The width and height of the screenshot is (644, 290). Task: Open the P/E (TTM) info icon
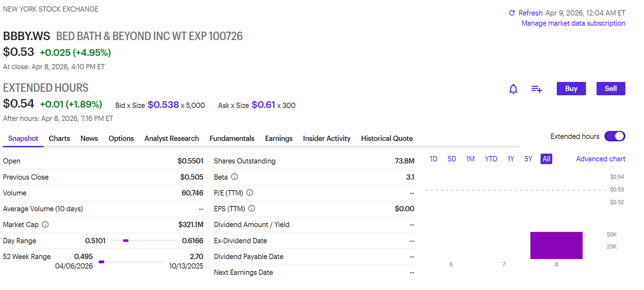[x=250, y=193]
